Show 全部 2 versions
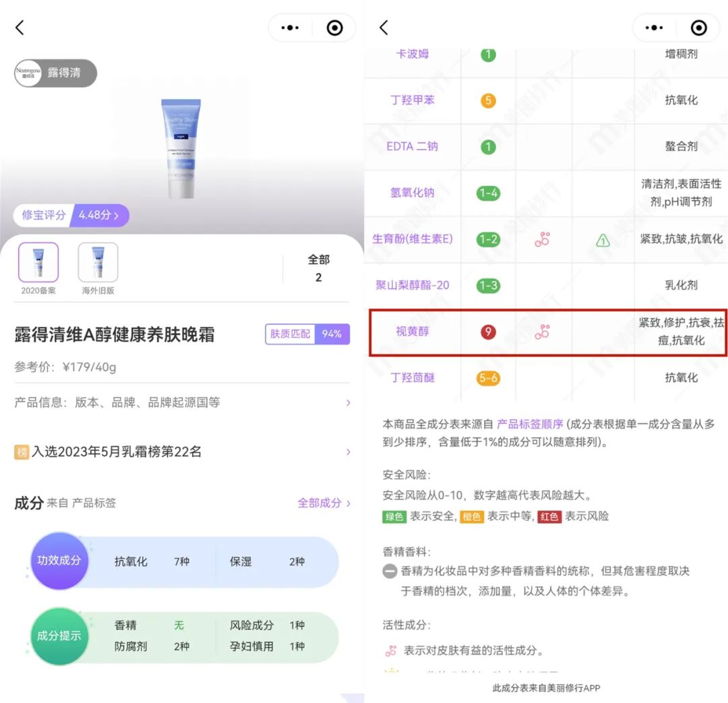Screen dimensions: 728x703 pos(318,268)
